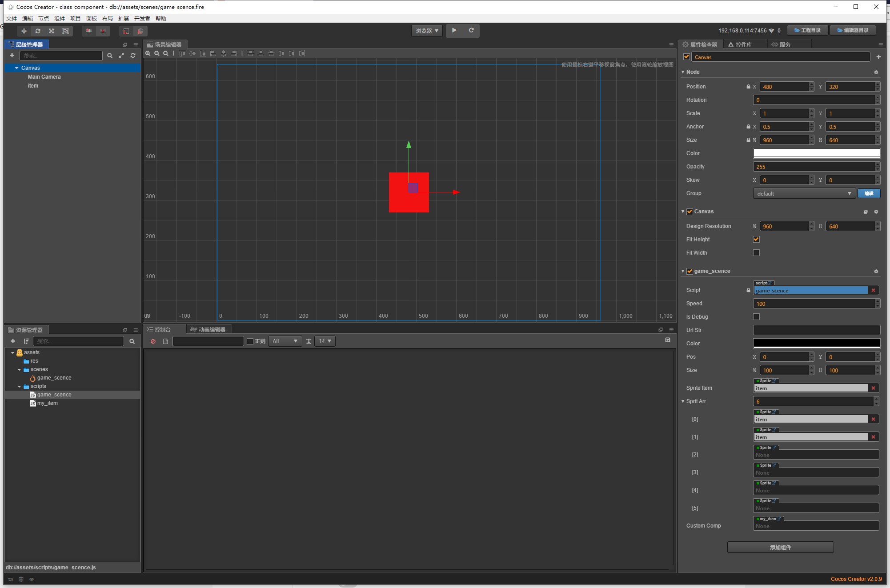This screenshot has width=890, height=588.
Task: Open the 项目 menu
Action: (x=75, y=18)
